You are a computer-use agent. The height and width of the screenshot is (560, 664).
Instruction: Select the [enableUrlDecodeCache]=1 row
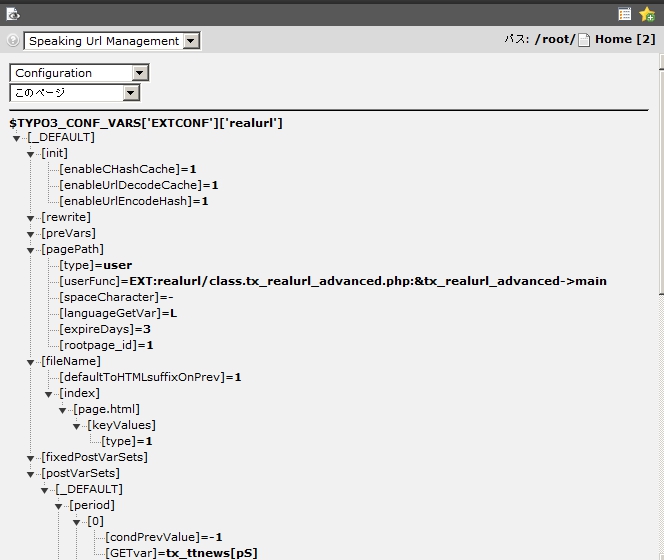[x=138, y=185]
